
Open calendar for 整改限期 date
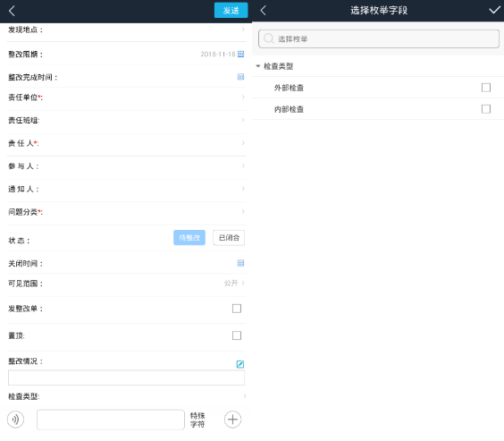240,54
